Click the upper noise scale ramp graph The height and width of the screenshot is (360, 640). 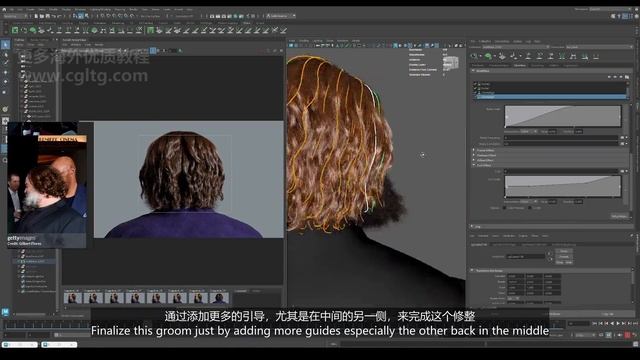562,116
